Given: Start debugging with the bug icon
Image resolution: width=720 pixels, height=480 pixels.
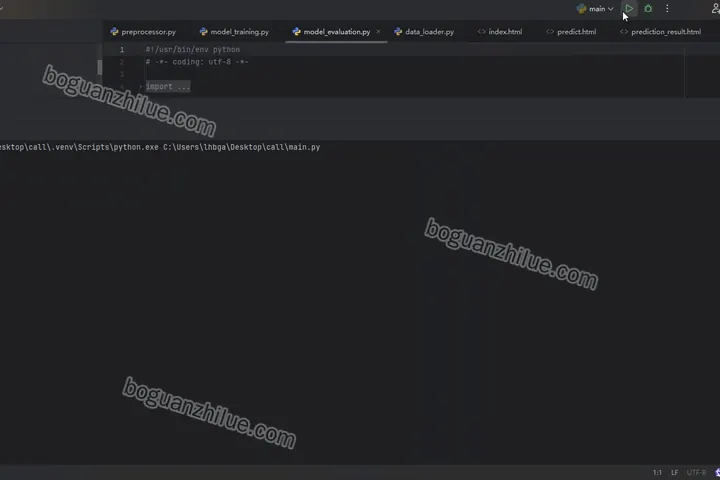Looking at the screenshot, I should click(648, 8).
